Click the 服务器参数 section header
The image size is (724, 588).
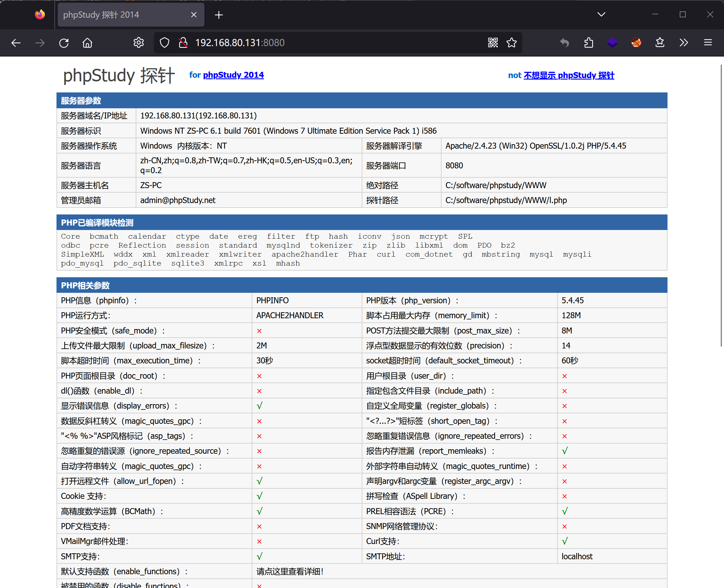point(361,100)
